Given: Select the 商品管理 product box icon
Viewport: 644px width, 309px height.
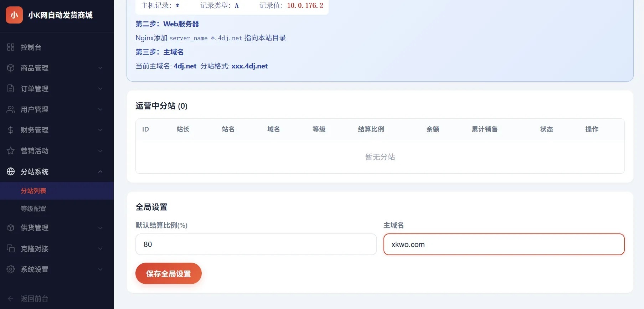Looking at the screenshot, I should 11,68.
